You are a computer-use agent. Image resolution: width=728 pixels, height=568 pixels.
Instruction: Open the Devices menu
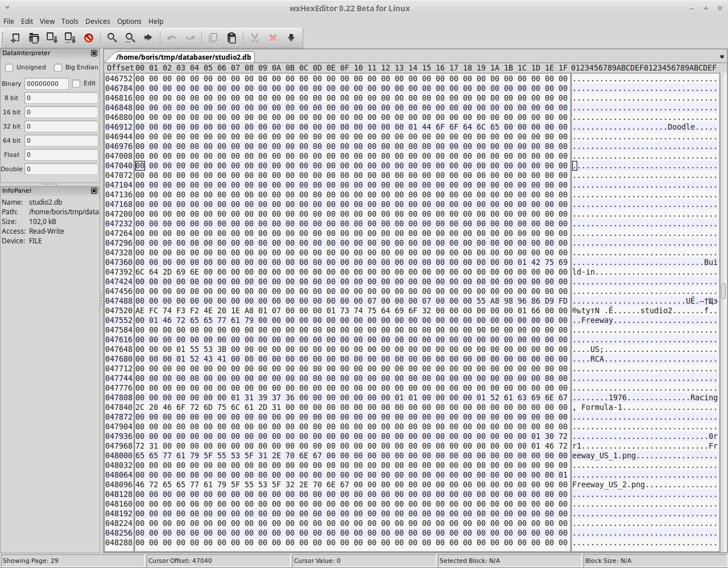[x=97, y=22]
